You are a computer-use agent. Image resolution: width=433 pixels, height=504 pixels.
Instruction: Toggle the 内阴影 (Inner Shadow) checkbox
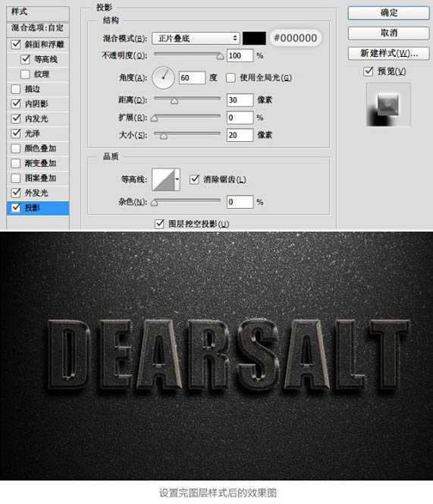click(16, 104)
